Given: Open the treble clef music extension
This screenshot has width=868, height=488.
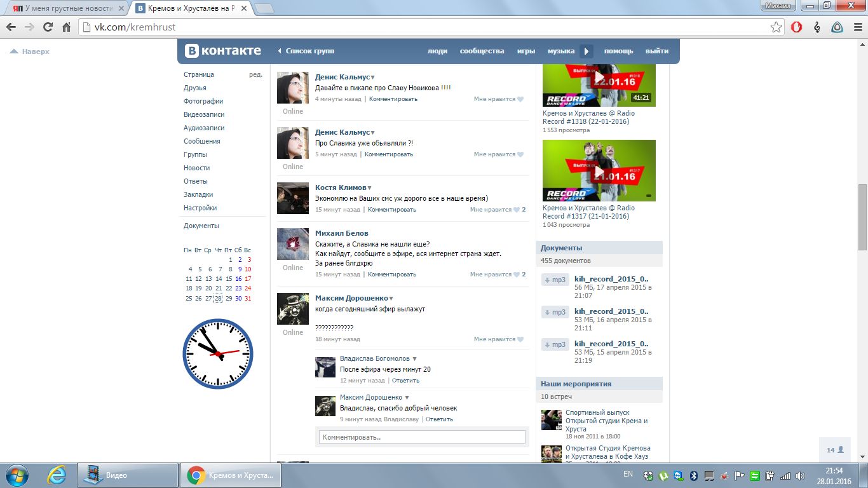Looking at the screenshot, I should 817,27.
